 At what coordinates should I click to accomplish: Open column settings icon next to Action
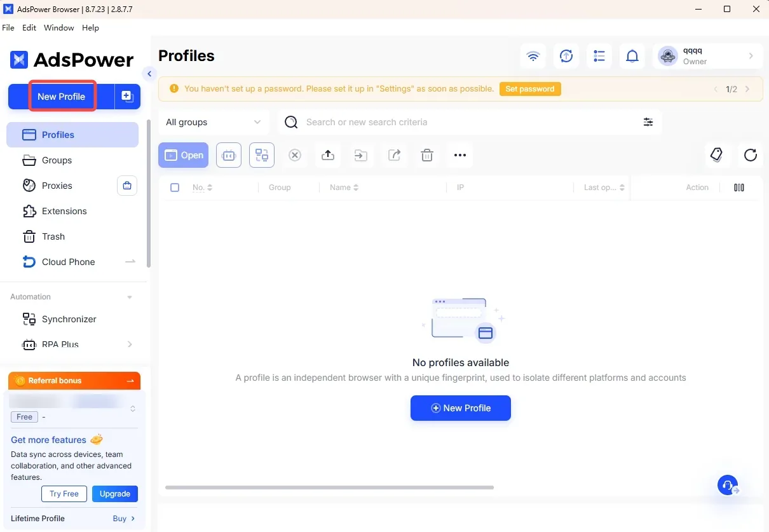[x=739, y=188]
